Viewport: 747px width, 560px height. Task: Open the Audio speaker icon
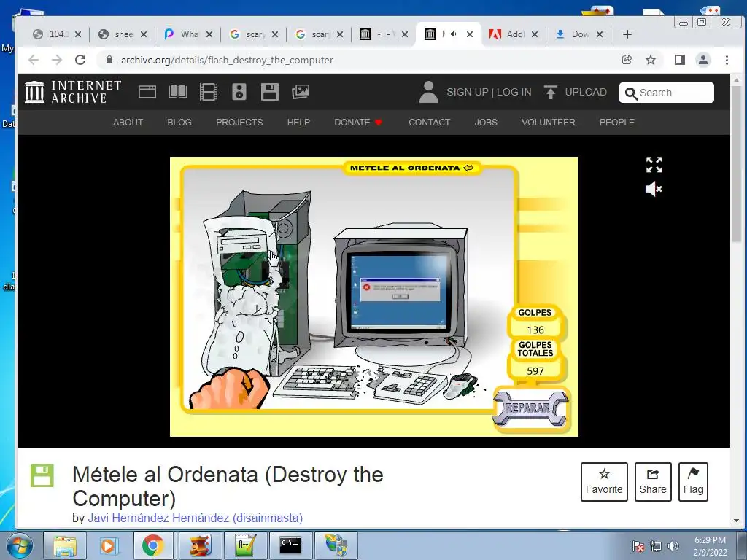pyautogui.click(x=239, y=92)
